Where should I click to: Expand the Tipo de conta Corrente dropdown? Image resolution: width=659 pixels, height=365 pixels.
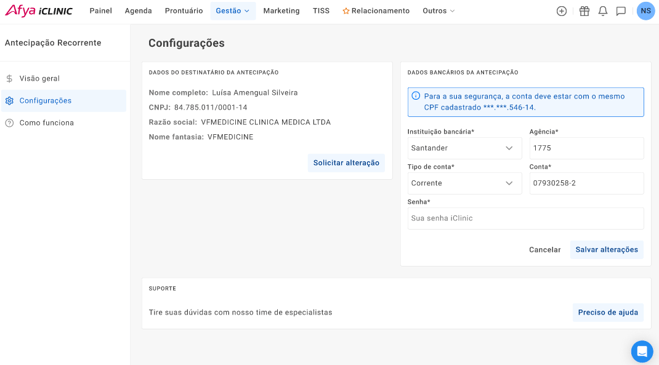tap(464, 183)
